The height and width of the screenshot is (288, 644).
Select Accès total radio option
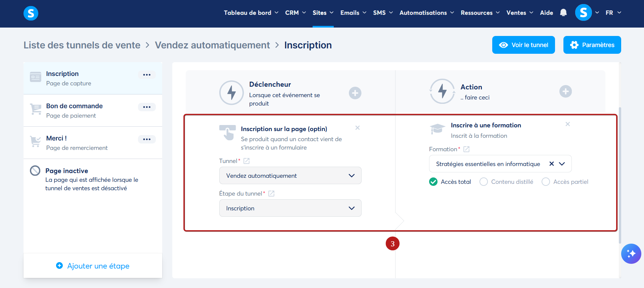pos(433,182)
